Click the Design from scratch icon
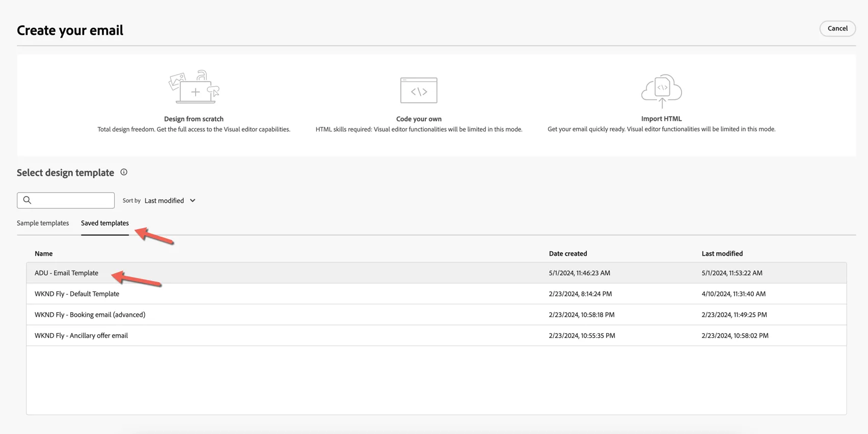This screenshot has width=868, height=434. click(x=194, y=87)
